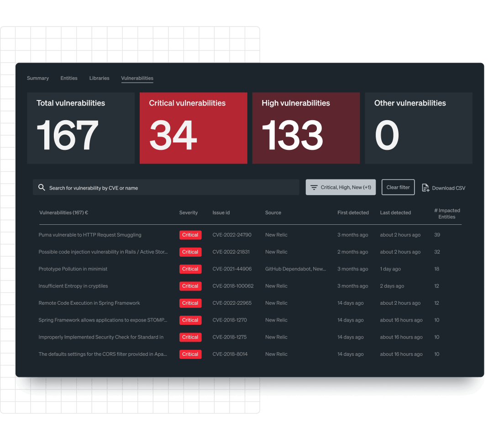The image size is (504, 439).
Task: Open the Critical, High, New filter dropdown
Action: (341, 187)
